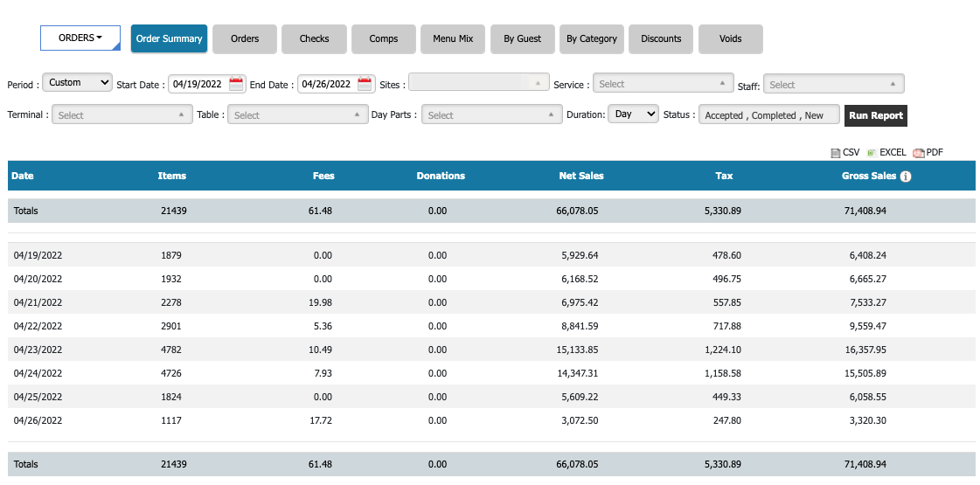Expand the Sites selector
The width and height of the screenshot is (980, 485).
479,82
